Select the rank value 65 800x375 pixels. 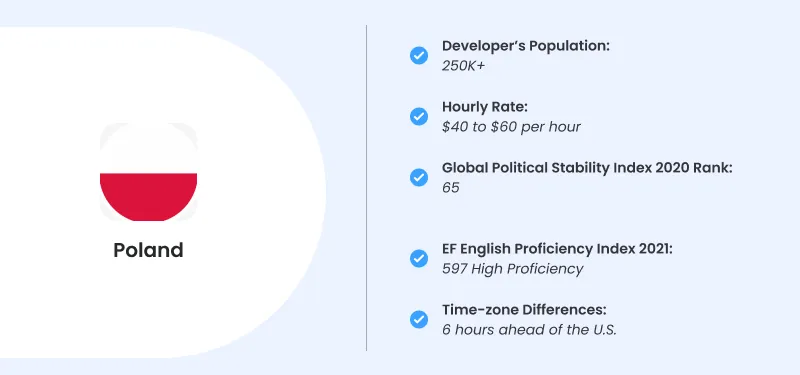click(x=451, y=188)
